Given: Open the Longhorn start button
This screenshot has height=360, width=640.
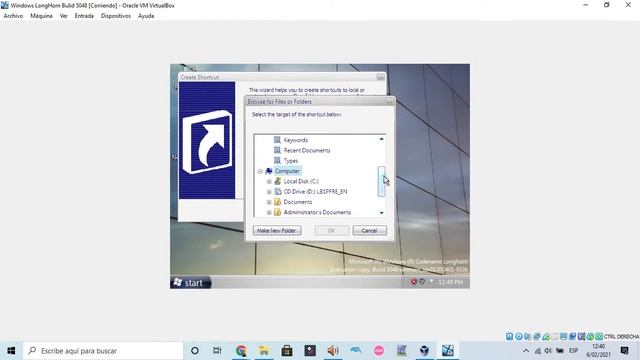Looking at the screenshot, I should pyautogui.click(x=191, y=282).
